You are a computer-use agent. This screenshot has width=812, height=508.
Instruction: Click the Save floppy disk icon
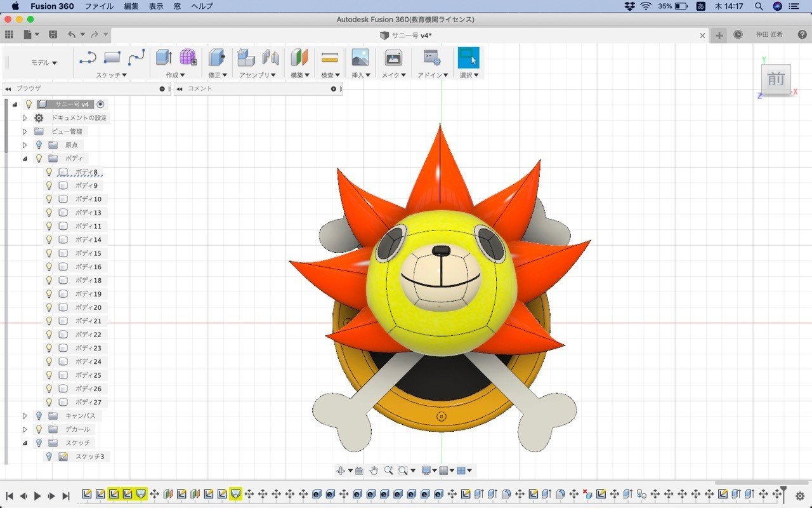tap(53, 35)
